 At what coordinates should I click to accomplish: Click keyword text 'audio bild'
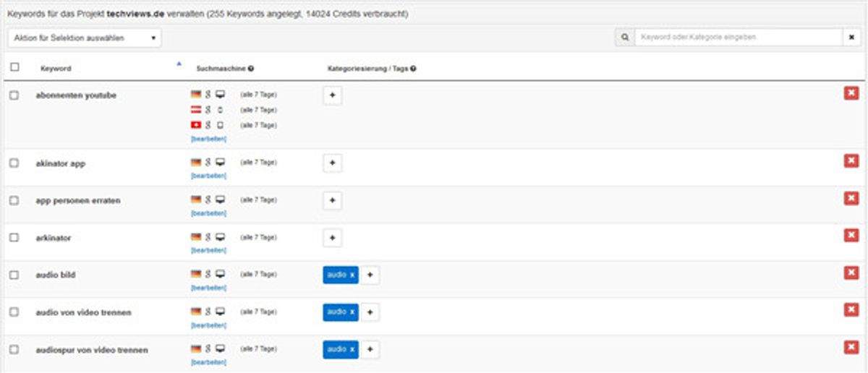[56, 275]
